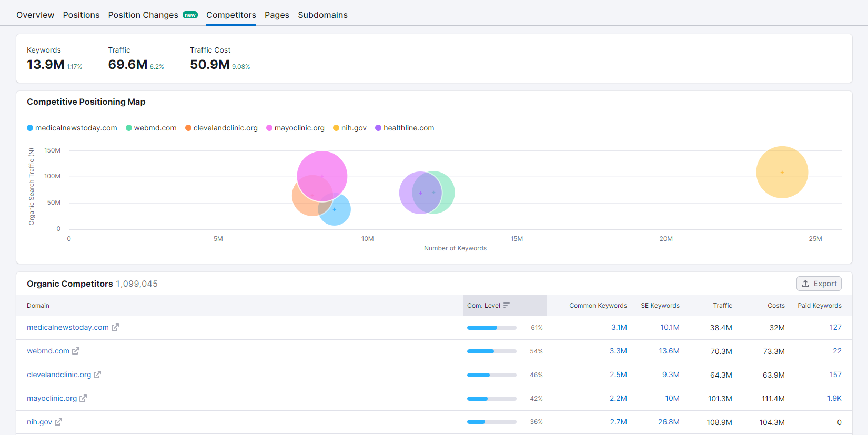
Task: Click the 'new' badge on Position Changes
Action: (190, 15)
